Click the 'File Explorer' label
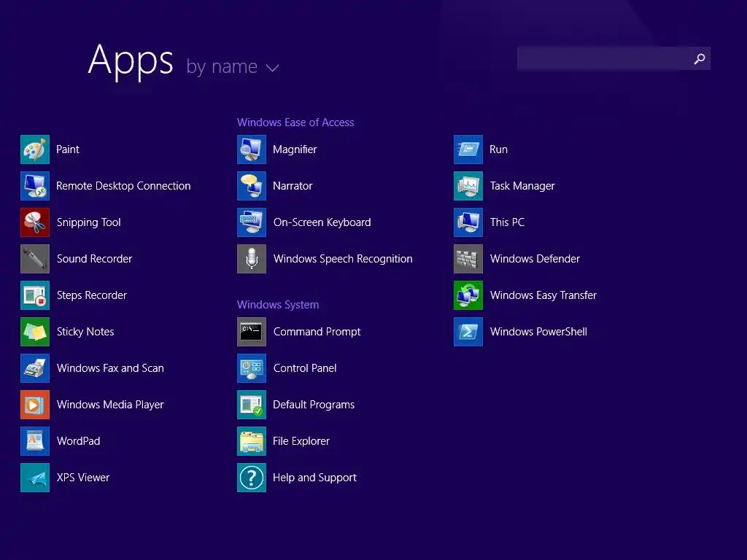 [301, 441]
